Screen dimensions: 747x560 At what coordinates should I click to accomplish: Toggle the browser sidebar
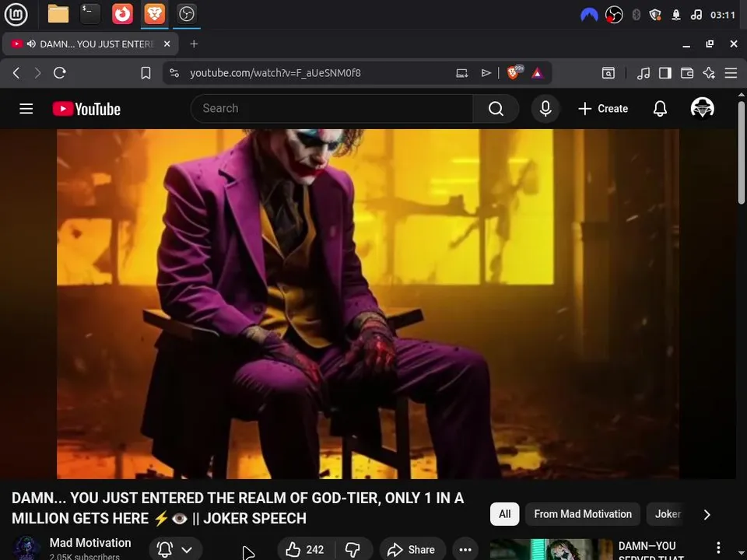665,73
